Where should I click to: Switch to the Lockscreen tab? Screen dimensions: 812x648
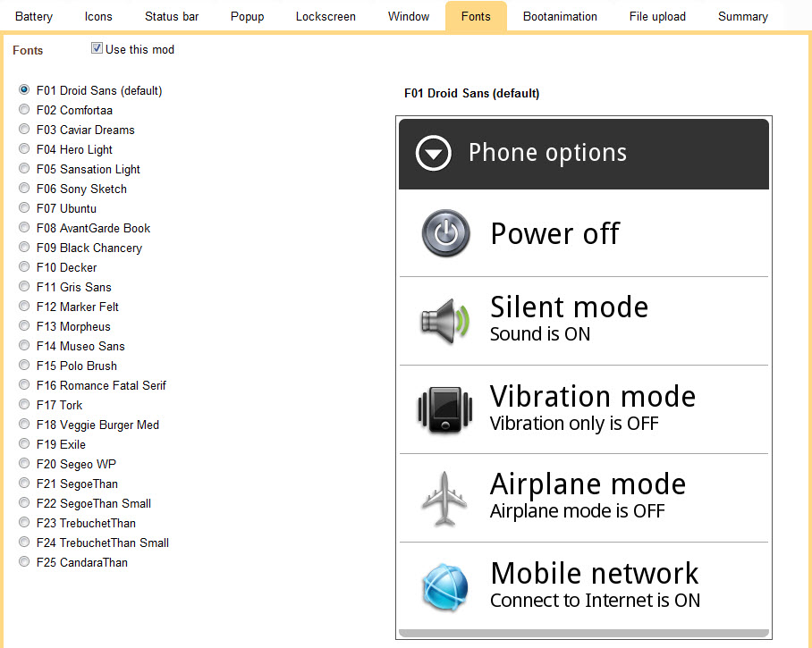click(326, 17)
